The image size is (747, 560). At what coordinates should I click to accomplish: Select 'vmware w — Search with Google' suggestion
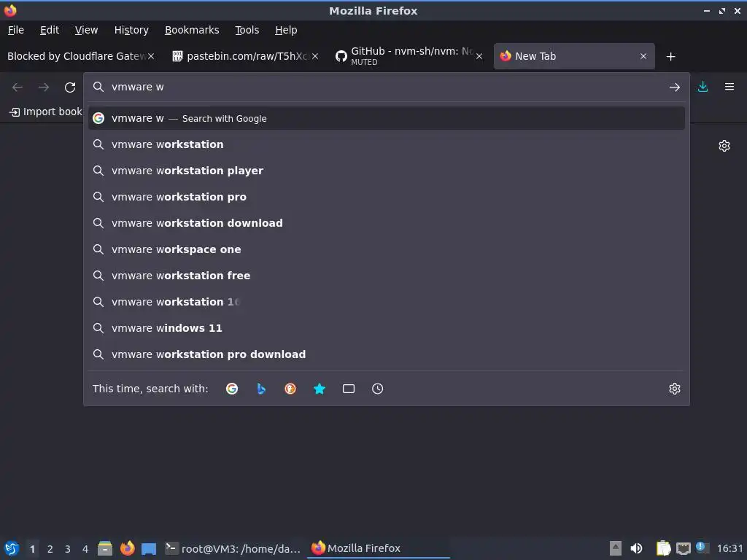387,118
